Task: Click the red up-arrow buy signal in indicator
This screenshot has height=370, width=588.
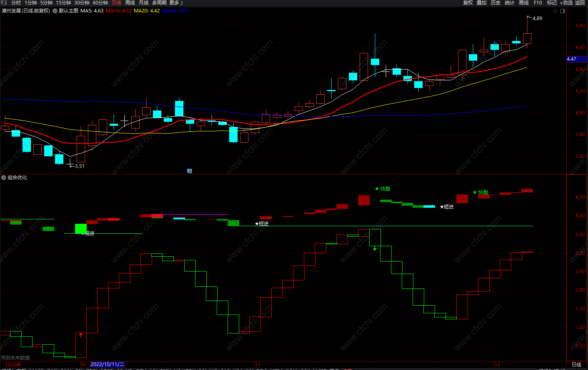Action: [x=81, y=334]
